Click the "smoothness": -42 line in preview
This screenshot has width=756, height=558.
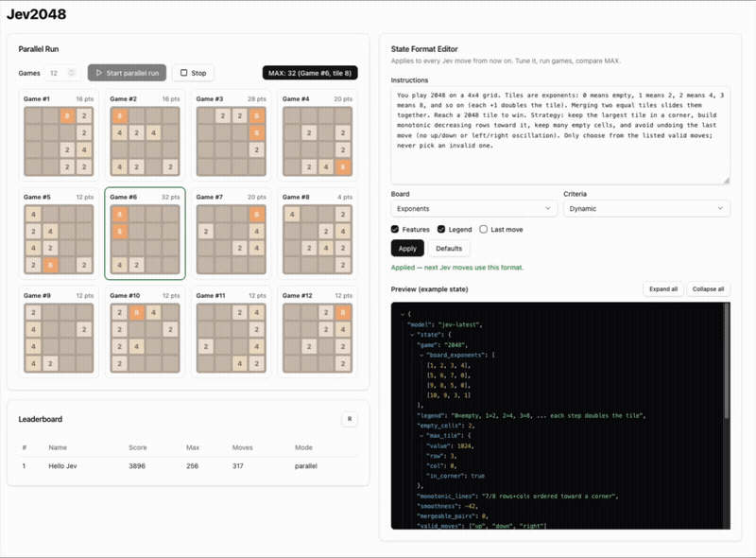[447, 506]
